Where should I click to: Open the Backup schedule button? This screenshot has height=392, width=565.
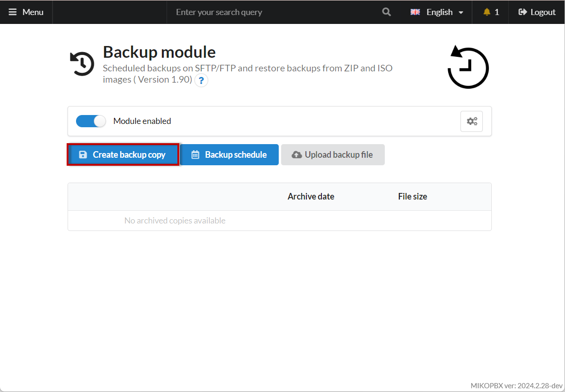click(x=229, y=154)
